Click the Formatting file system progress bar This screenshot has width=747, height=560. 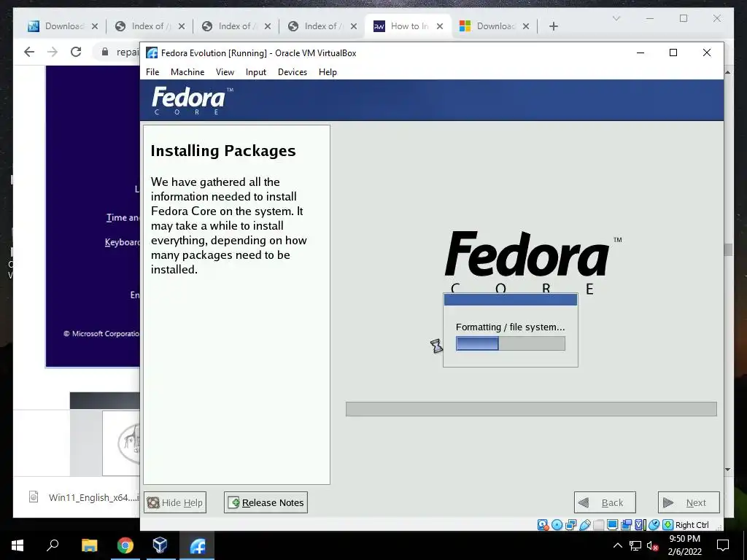click(511, 343)
